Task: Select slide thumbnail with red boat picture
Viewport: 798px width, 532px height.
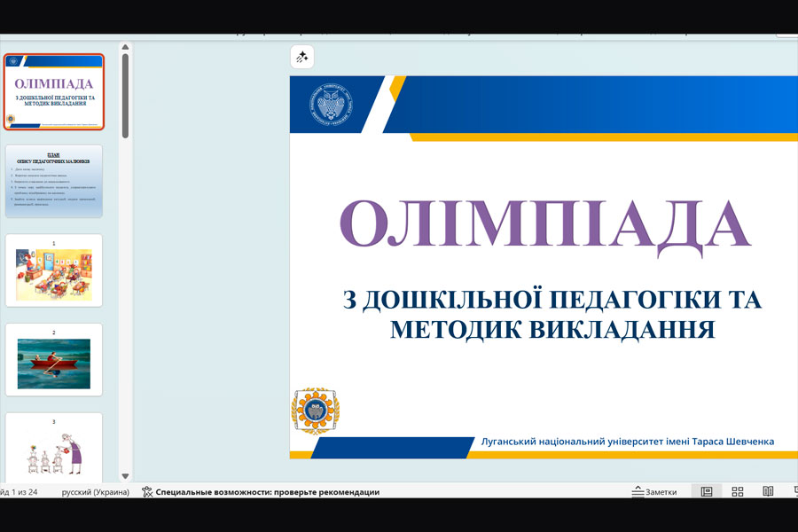Action: pos(54,359)
